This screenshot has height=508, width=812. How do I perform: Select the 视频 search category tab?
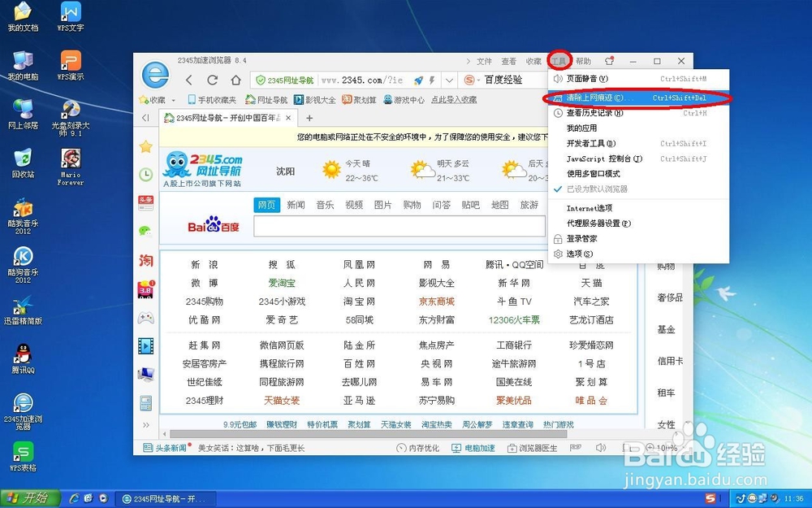(x=354, y=205)
